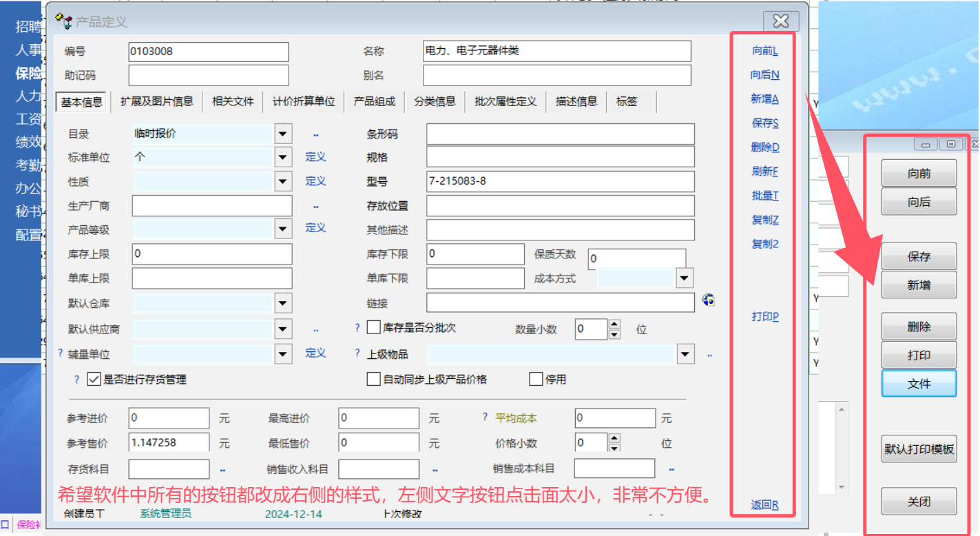Screen dimensions: 980x536
Task: Click the browse dots beside 上级物品
Action: [x=709, y=355]
